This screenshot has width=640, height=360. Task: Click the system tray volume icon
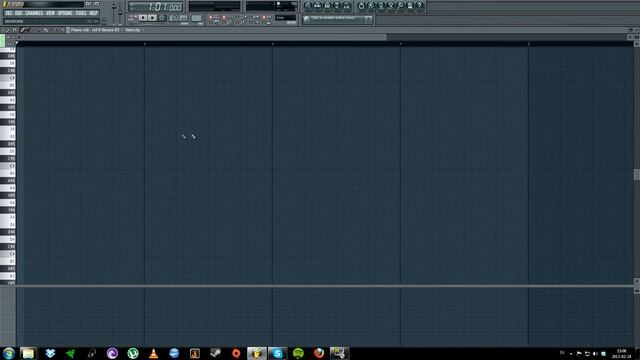(595, 354)
